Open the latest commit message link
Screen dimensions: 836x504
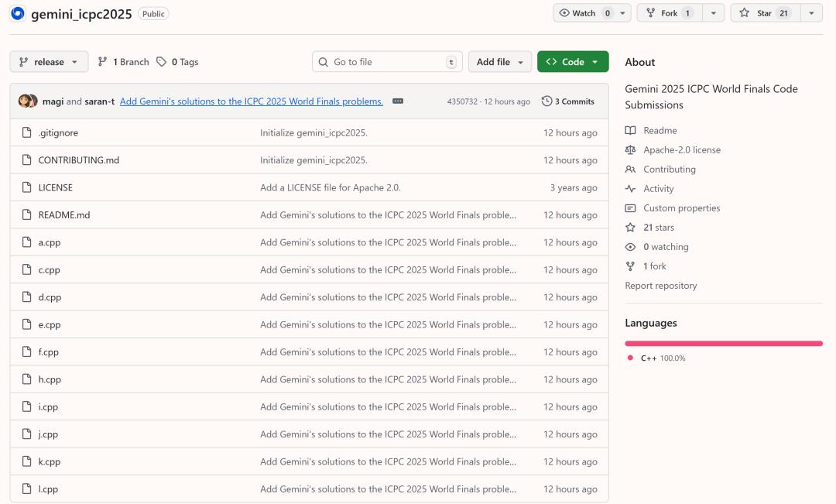(x=252, y=101)
